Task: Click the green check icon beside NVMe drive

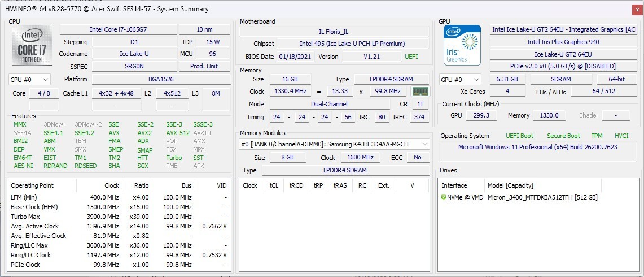Action: click(443, 197)
